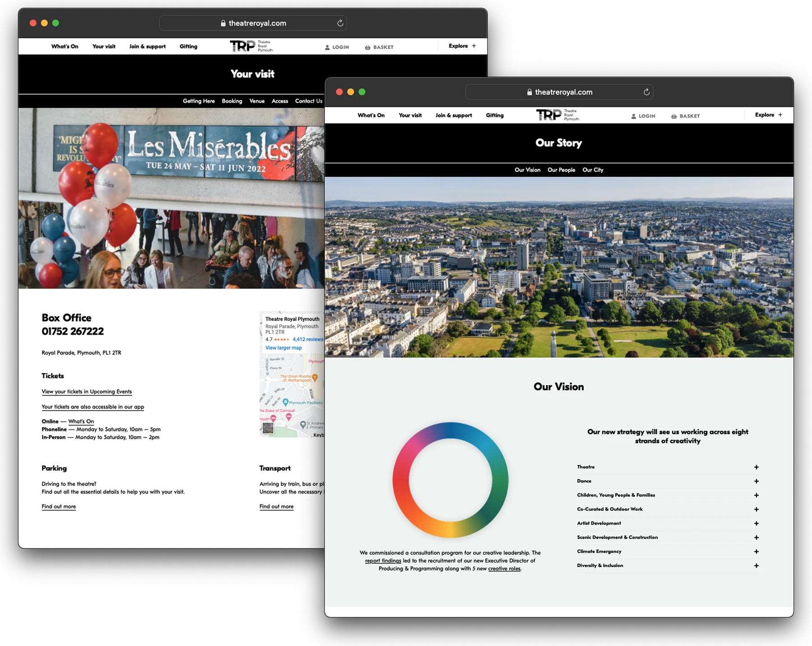Click the TRP logo in the front window
The width and height of the screenshot is (812, 646).
click(558, 115)
